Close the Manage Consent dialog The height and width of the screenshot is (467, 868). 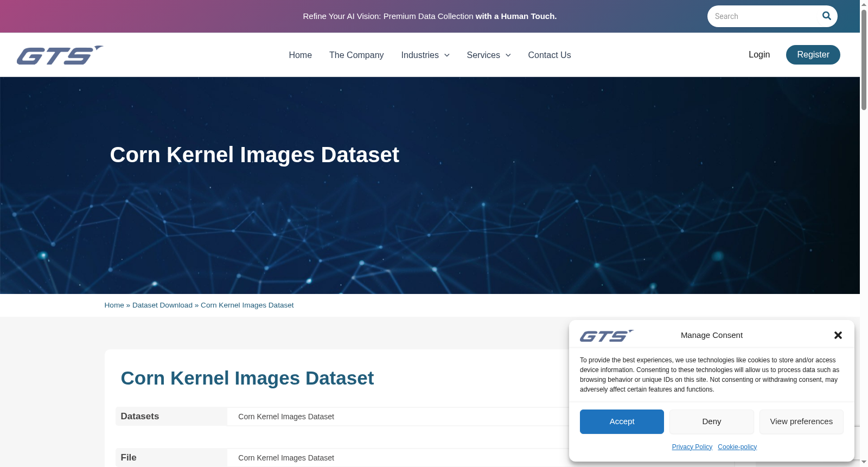(x=838, y=335)
